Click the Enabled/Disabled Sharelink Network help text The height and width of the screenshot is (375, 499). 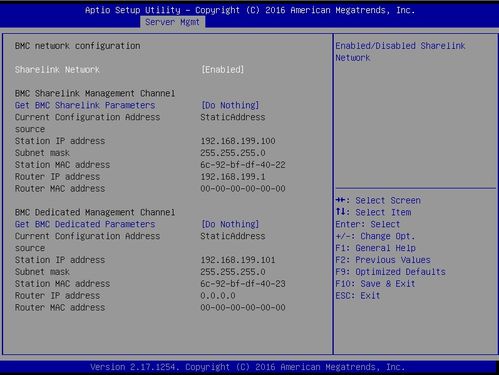(400, 52)
